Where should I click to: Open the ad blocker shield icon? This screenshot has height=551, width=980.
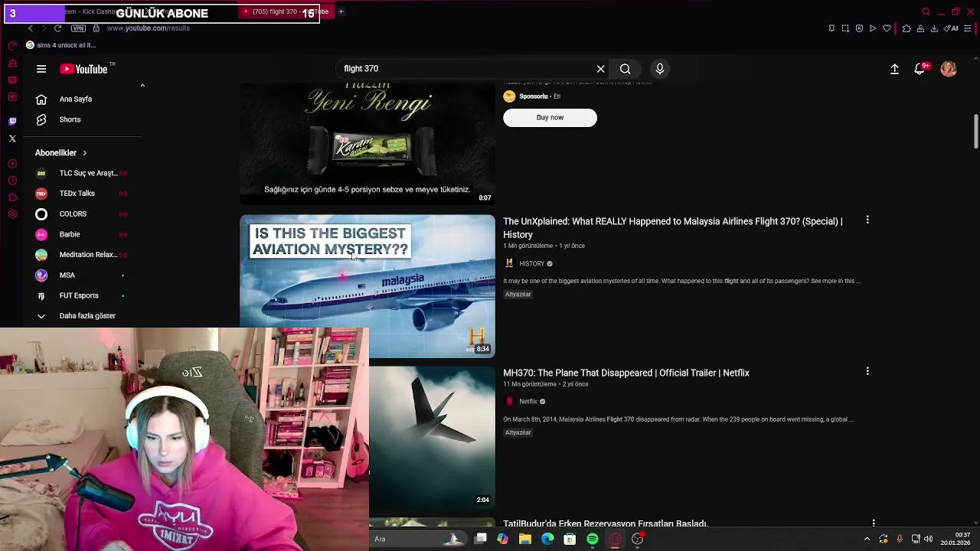[x=859, y=28]
